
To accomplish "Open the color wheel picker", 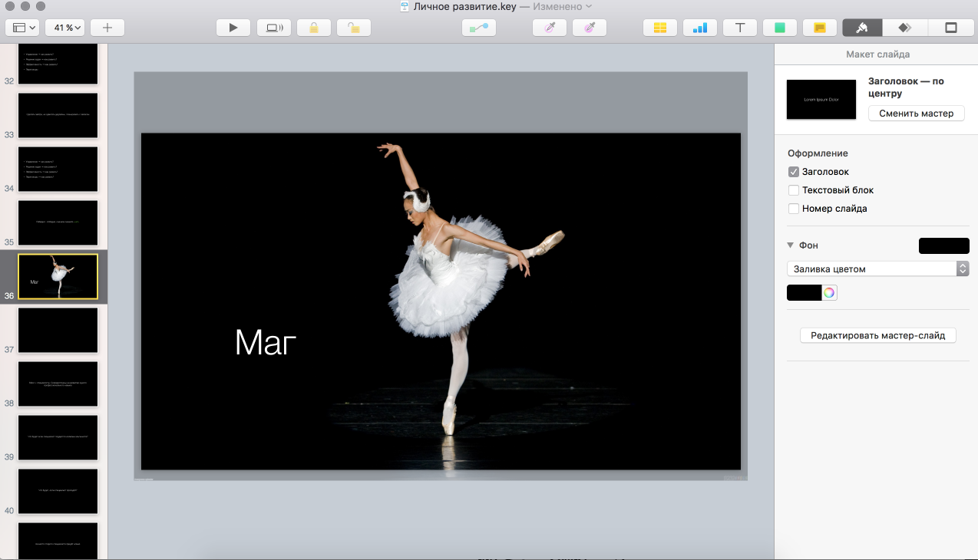I will coord(829,292).
